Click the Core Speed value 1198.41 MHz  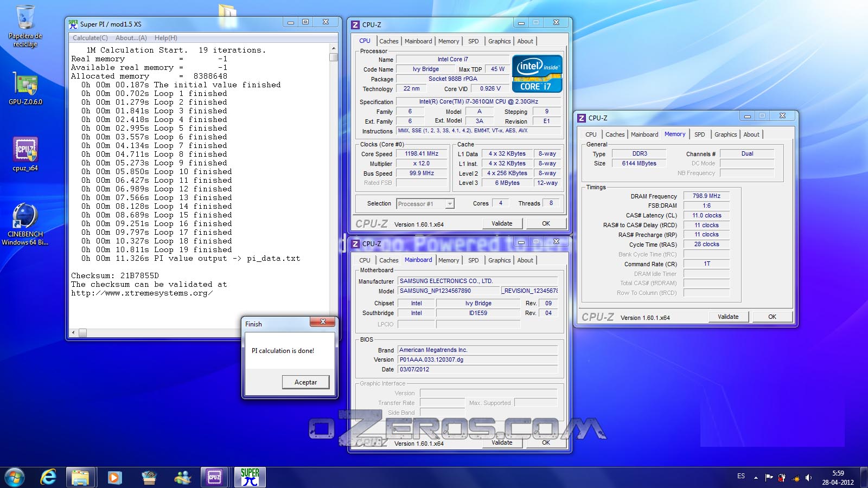pos(422,154)
